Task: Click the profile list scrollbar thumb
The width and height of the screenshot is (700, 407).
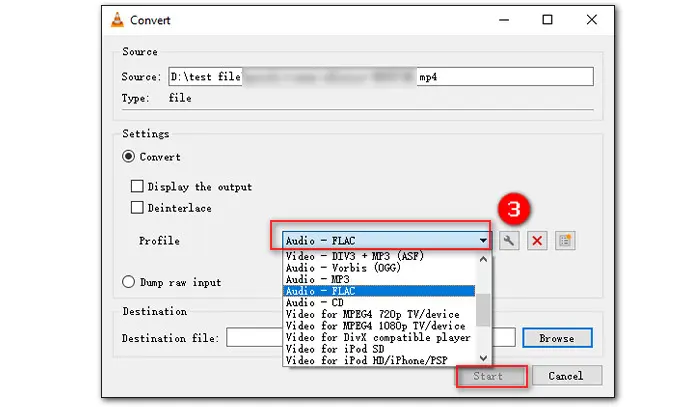Action: pyautogui.click(x=483, y=309)
